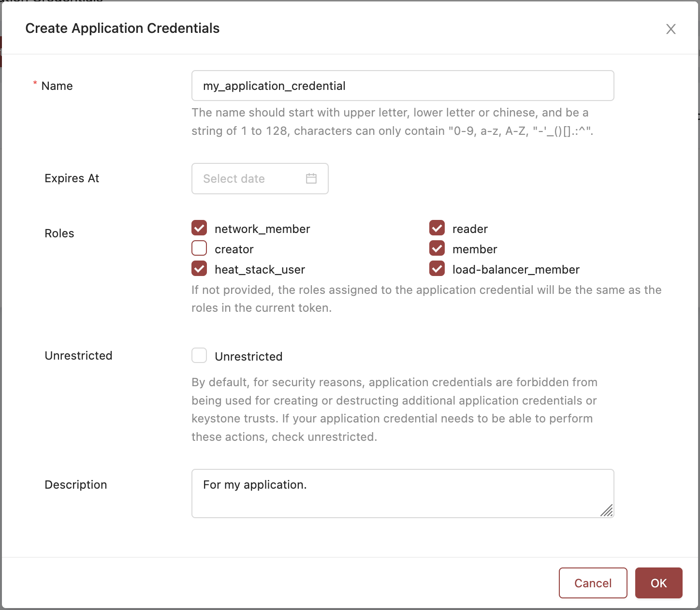Click the dialog title text
Viewport: 700px width, 610px height.
(122, 29)
